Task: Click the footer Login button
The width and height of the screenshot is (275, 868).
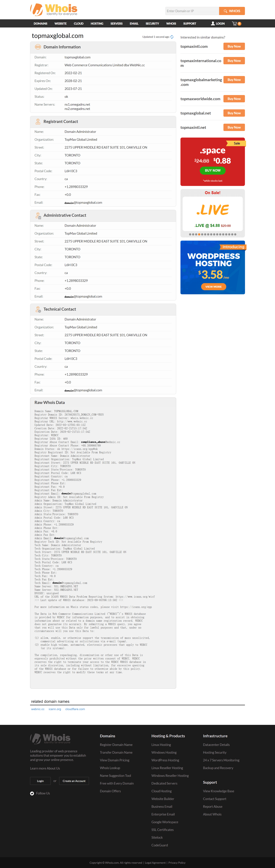Action: pos(40,781)
